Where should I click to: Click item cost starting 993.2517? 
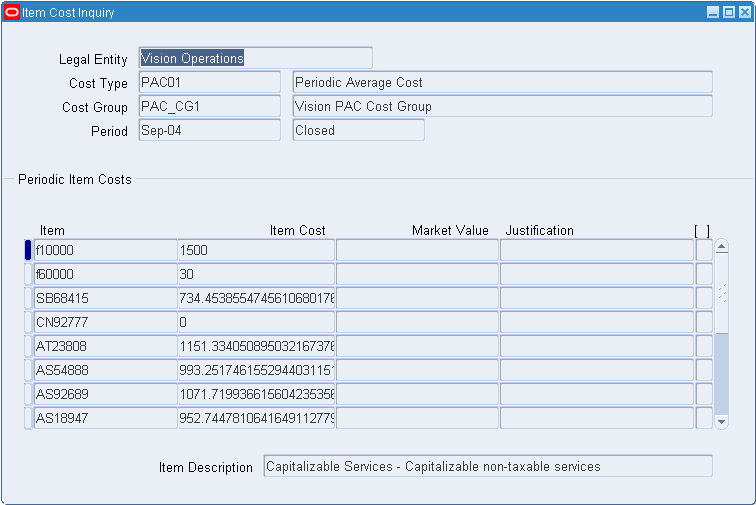pos(256,370)
